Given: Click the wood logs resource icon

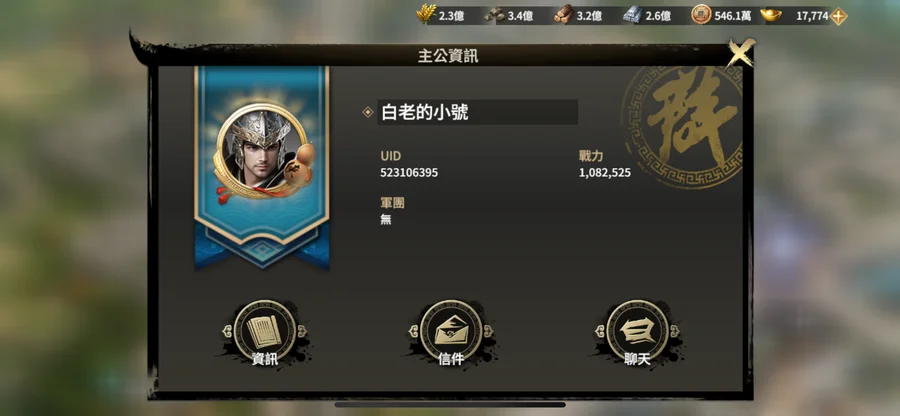Looking at the screenshot, I should 564,15.
